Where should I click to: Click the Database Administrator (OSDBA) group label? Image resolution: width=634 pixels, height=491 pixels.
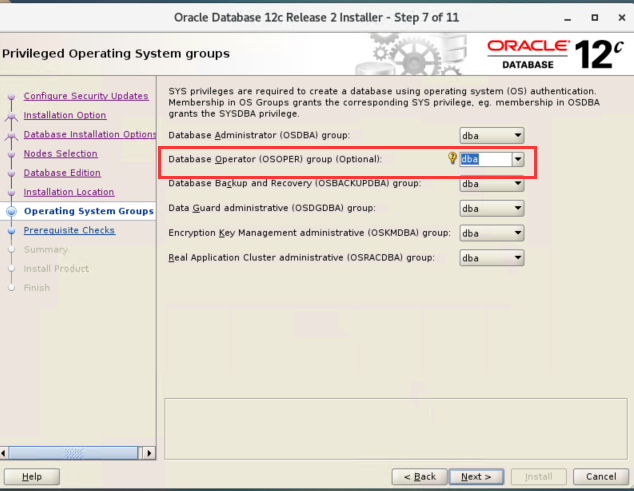[x=259, y=135]
